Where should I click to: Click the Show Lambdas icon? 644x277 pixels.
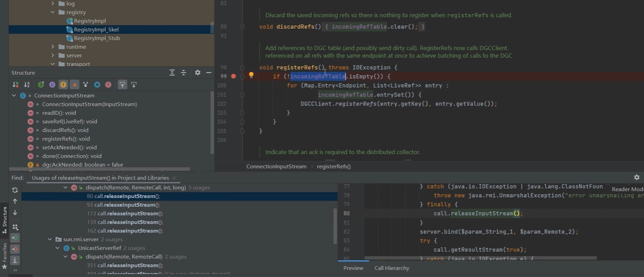pyautogui.click(x=108, y=85)
